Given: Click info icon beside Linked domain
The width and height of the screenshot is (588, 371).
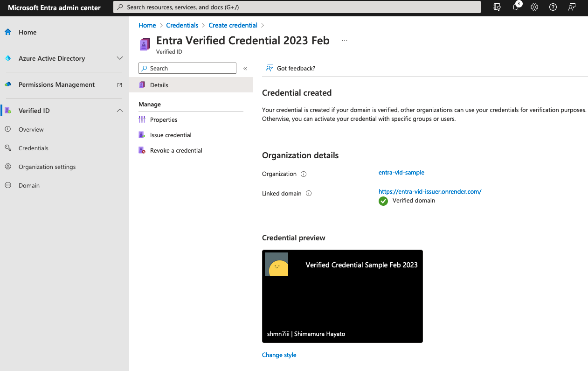Looking at the screenshot, I should 308,193.
